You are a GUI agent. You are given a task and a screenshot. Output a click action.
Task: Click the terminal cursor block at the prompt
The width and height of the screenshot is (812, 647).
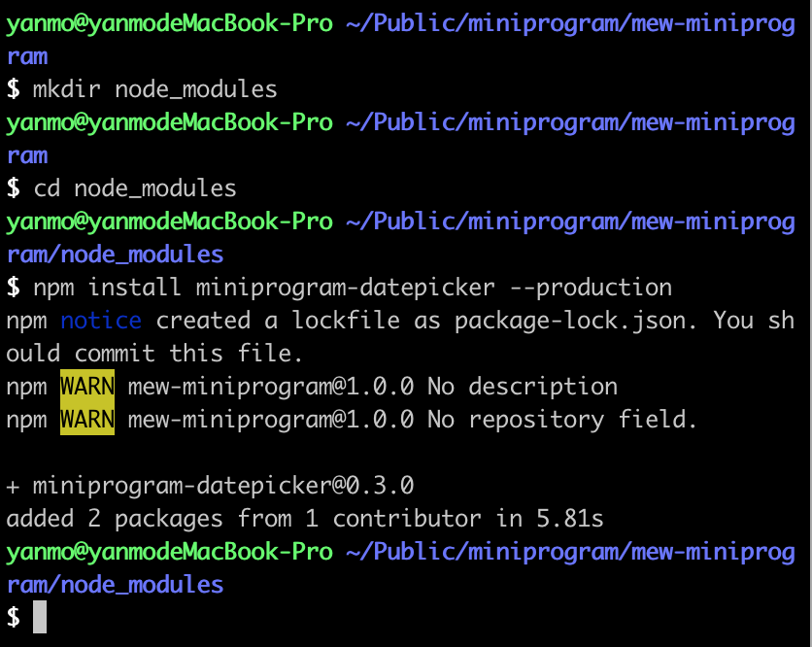tap(40, 617)
